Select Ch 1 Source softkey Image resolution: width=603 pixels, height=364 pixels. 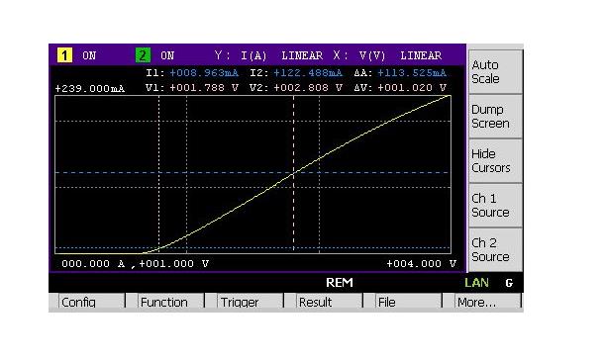pyautogui.click(x=495, y=206)
